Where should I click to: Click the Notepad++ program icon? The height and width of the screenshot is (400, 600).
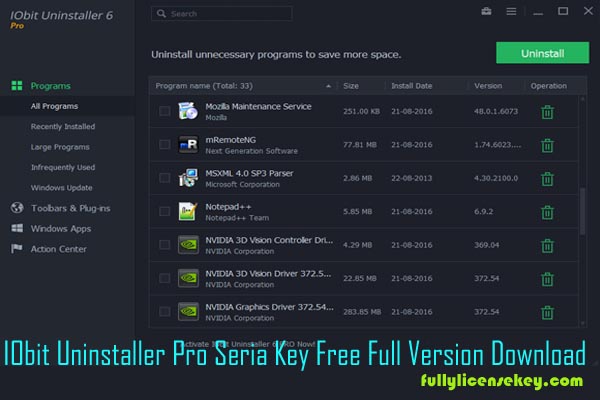pos(188,211)
